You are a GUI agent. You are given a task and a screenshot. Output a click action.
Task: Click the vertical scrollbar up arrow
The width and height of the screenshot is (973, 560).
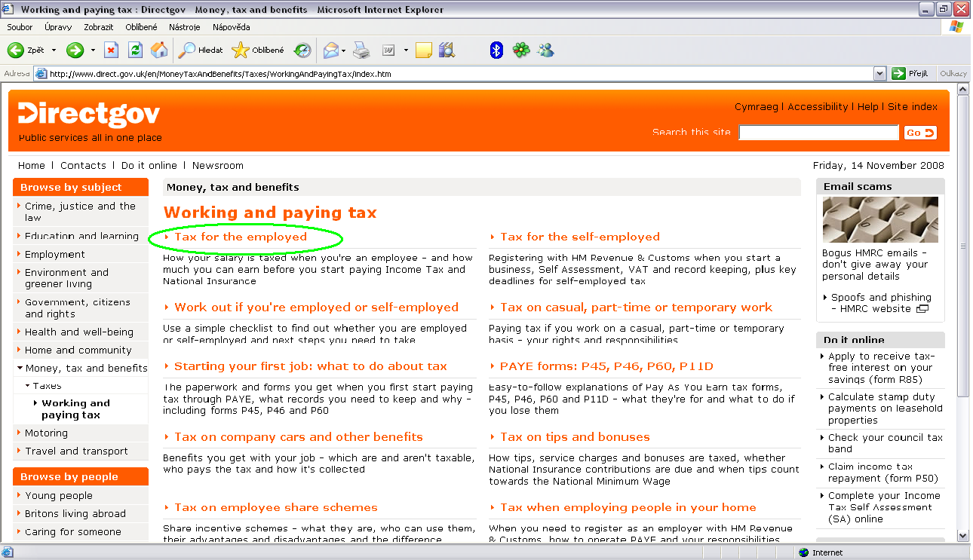tap(962, 90)
